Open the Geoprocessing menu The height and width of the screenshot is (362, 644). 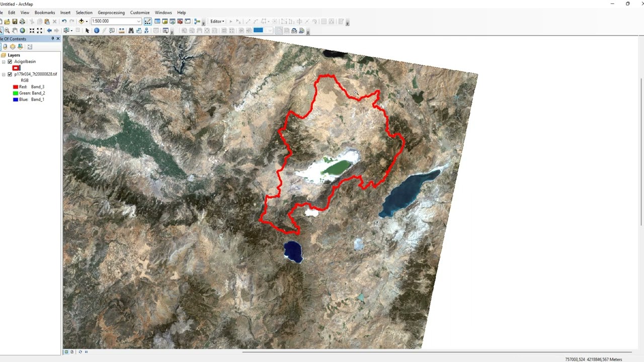click(x=111, y=13)
